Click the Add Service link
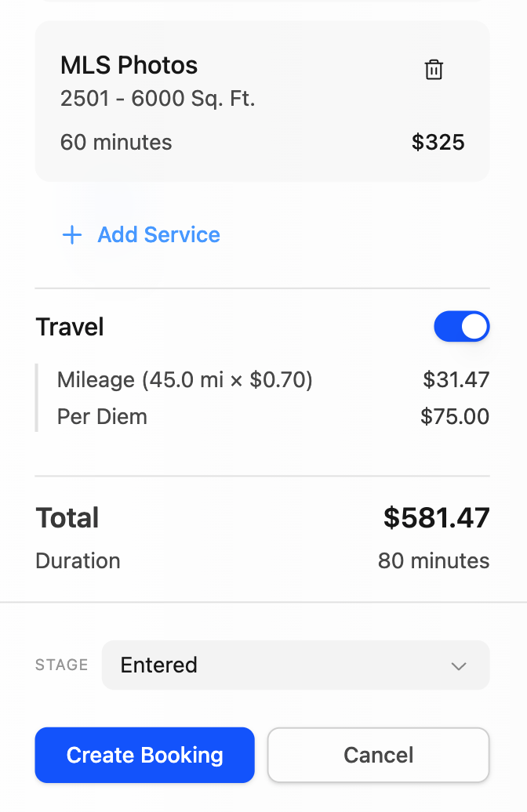This screenshot has height=812, width=527. pyautogui.click(x=158, y=234)
